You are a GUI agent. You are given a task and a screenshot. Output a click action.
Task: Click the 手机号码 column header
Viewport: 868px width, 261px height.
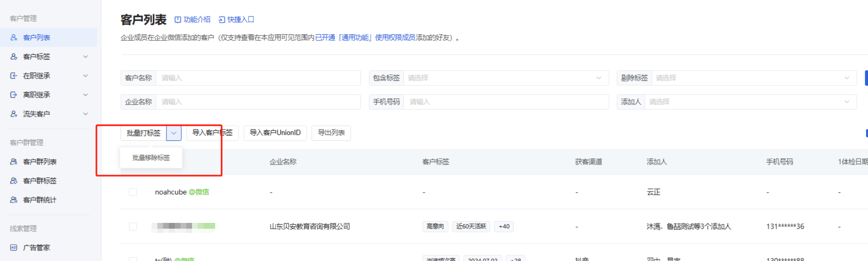pyautogui.click(x=780, y=162)
